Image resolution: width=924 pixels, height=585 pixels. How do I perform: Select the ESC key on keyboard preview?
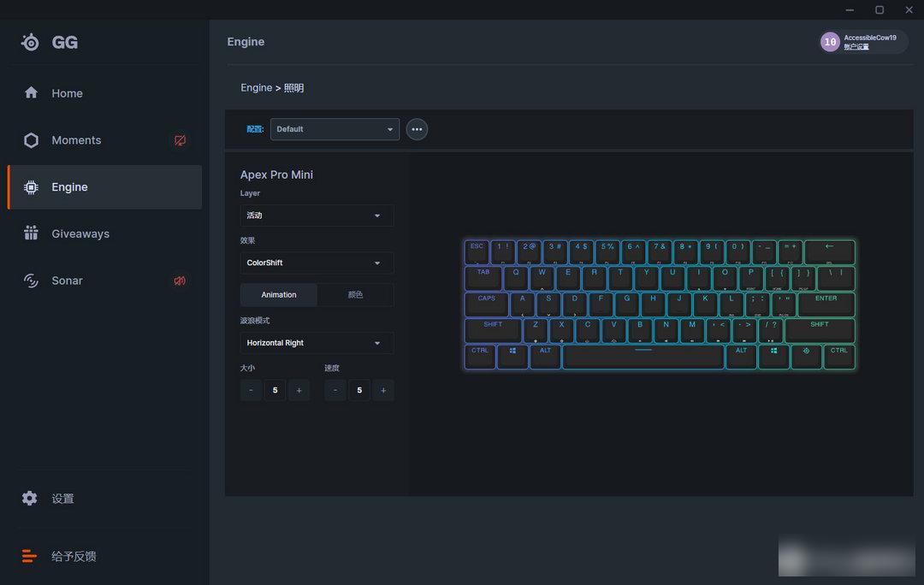477,251
